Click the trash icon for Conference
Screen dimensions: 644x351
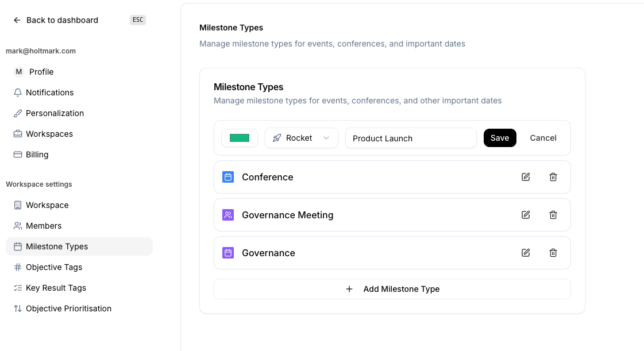tap(553, 177)
